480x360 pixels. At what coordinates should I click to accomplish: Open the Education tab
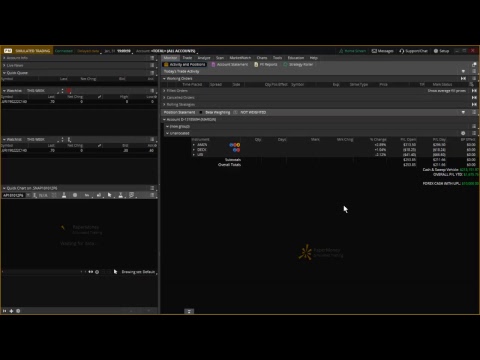(x=296, y=58)
